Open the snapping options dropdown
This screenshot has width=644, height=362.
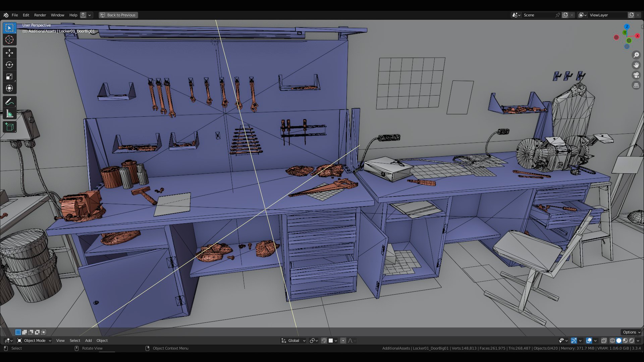click(x=333, y=341)
